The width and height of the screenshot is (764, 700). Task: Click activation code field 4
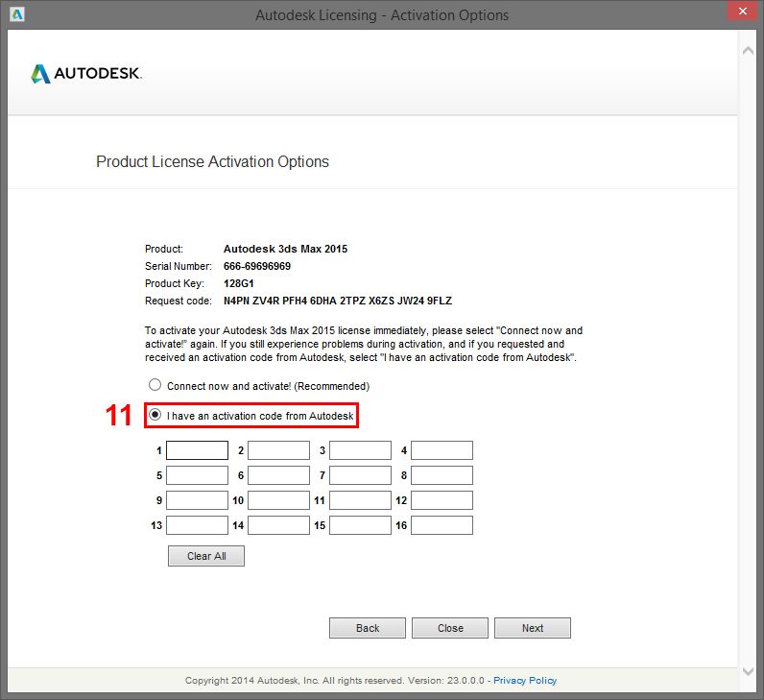tap(442, 450)
